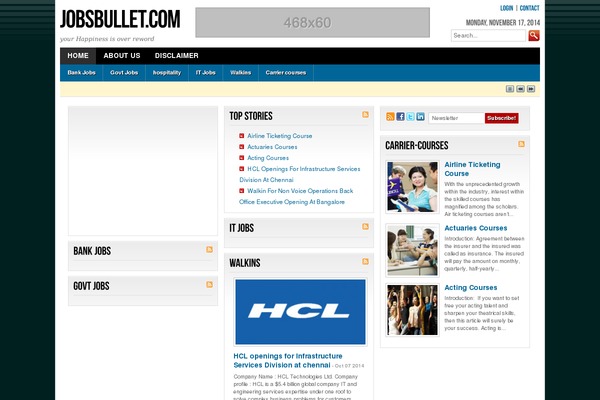Click the Acting Courses thumbnail
This screenshot has width=600, height=400.
(412, 310)
